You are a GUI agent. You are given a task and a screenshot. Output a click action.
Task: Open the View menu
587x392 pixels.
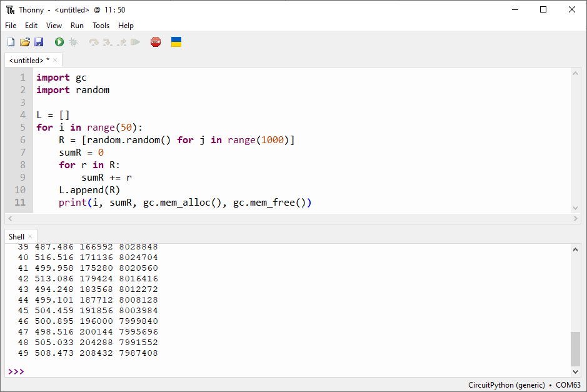pos(54,26)
